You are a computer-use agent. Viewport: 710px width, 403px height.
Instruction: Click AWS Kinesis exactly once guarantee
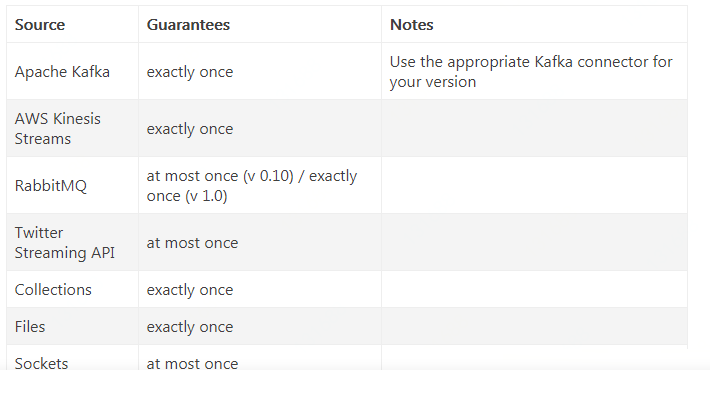click(x=190, y=129)
